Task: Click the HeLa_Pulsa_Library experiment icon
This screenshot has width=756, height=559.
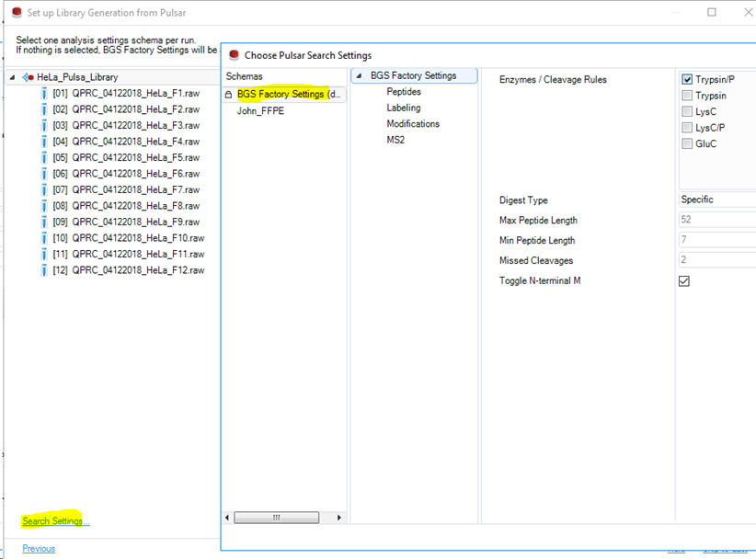Action: [x=28, y=77]
